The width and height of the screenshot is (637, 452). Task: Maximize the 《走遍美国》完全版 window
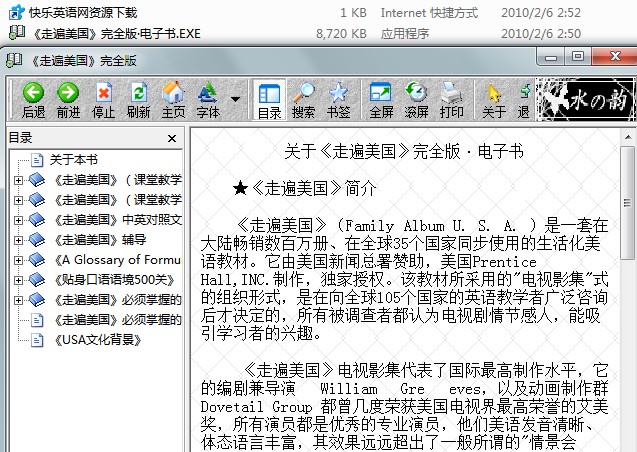[x=578, y=56]
